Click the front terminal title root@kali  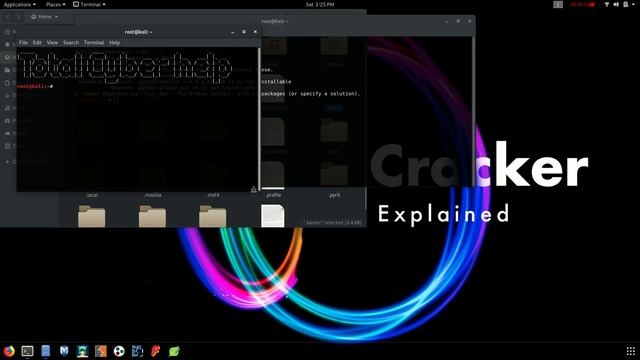pyautogui.click(x=138, y=32)
